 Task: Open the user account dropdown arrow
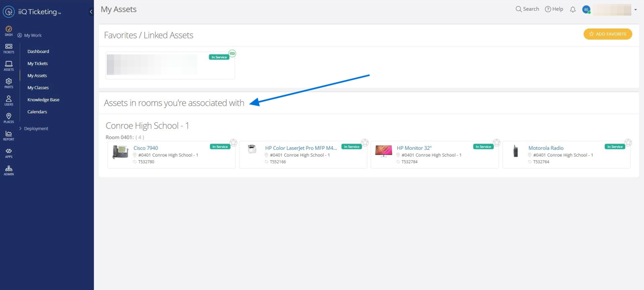[x=635, y=9]
